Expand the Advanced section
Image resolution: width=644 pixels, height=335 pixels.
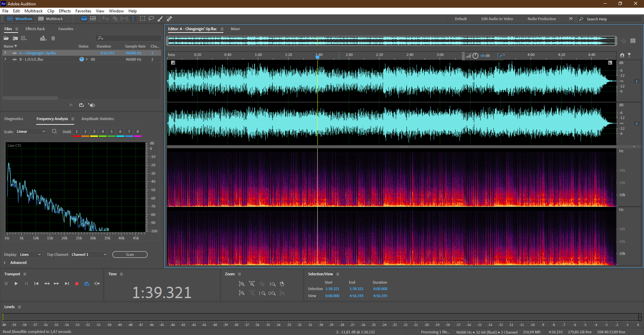click(5, 263)
